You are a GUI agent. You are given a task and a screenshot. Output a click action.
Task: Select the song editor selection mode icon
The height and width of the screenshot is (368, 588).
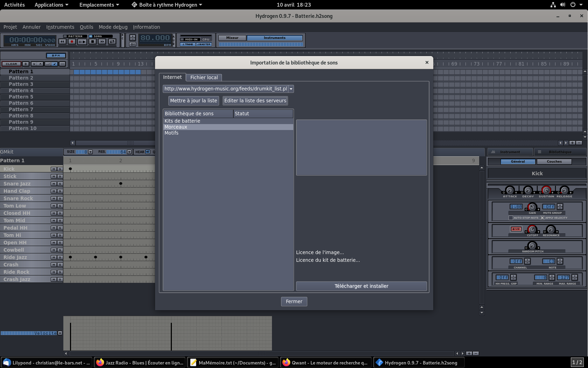(48, 64)
